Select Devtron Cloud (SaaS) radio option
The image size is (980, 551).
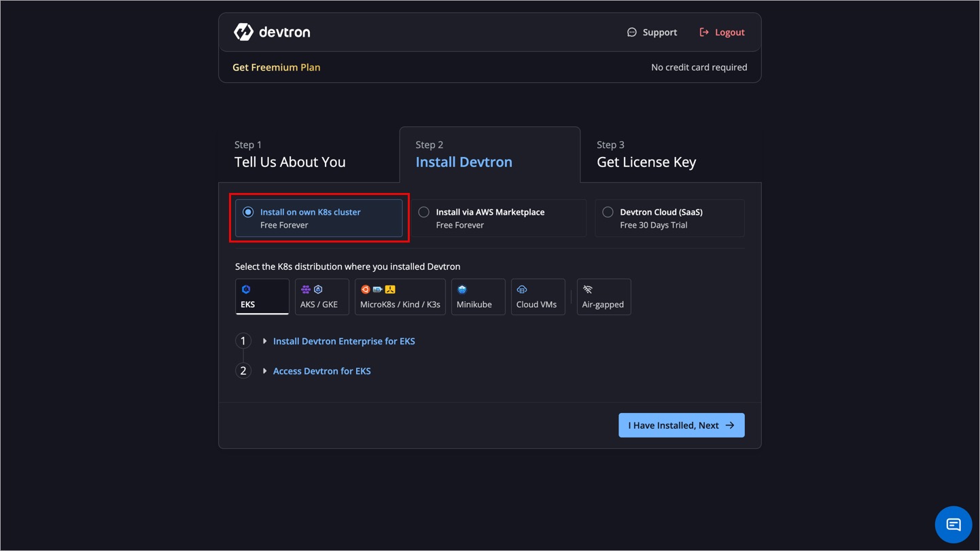608,213
